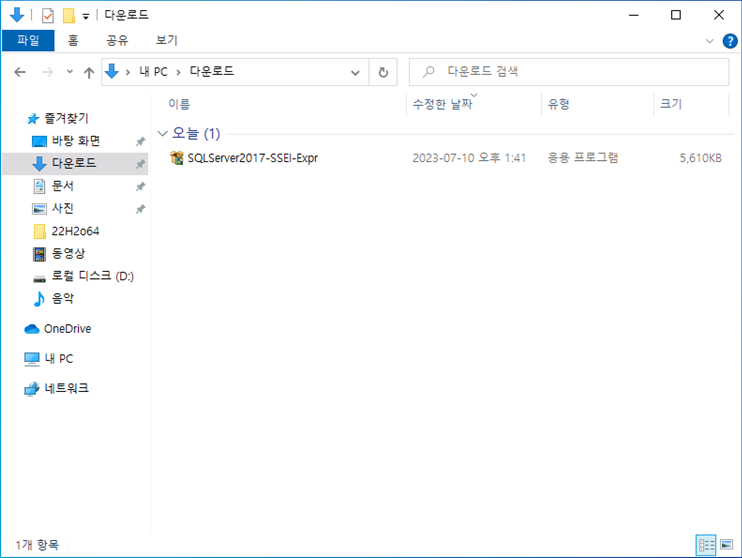Select 네트워크 in the navigation pane

pos(66,389)
